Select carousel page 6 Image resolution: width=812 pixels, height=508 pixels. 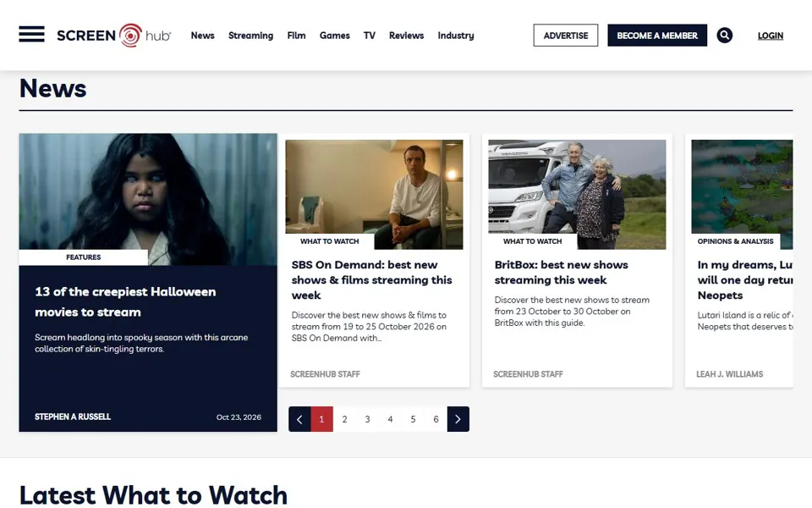click(x=436, y=419)
